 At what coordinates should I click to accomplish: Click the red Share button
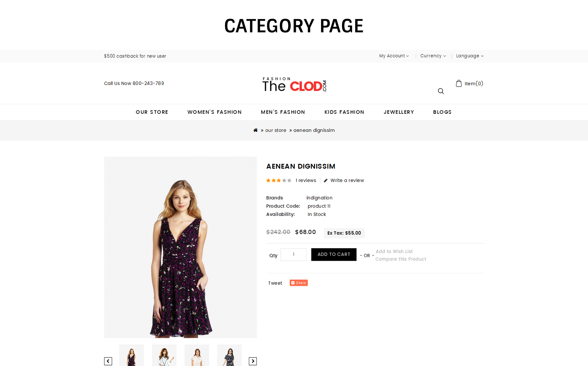pyautogui.click(x=299, y=283)
